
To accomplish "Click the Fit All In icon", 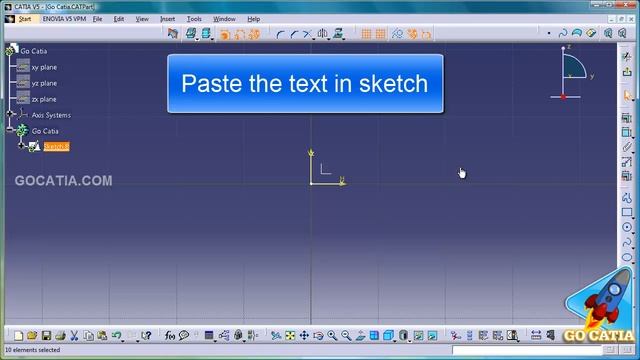I will pyautogui.click(x=290, y=336).
